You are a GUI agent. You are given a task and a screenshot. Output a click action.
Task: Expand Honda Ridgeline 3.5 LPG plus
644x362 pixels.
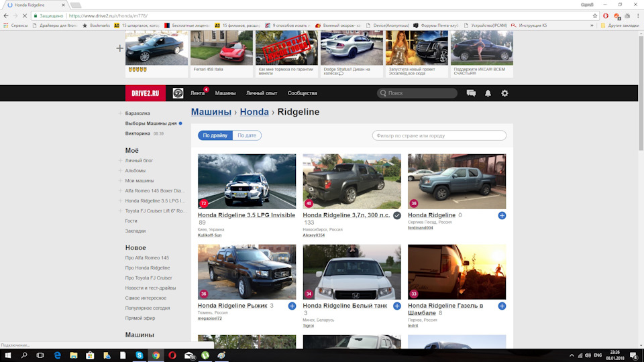120,200
